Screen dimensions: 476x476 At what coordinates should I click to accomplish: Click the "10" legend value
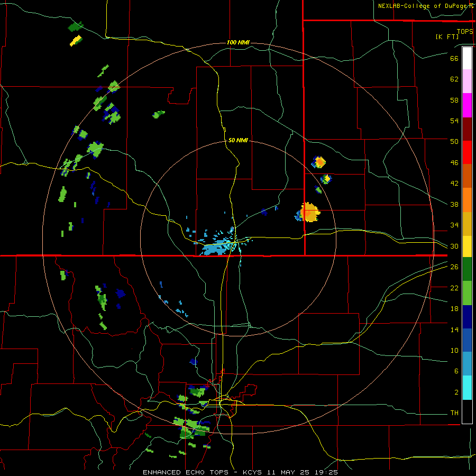(454, 351)
